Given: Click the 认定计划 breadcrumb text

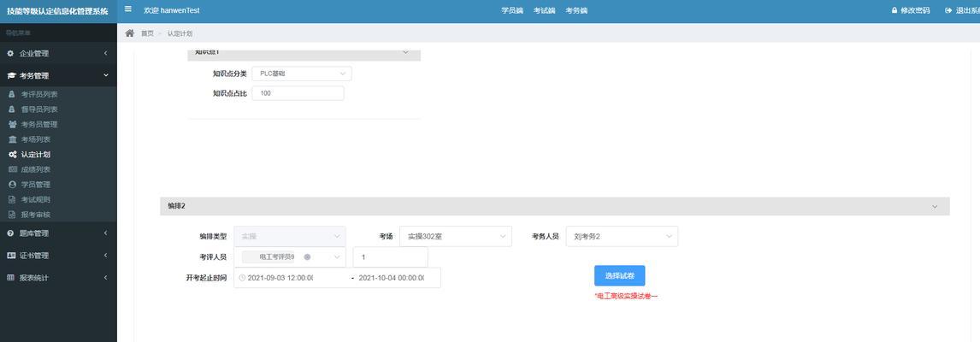Looking at the screenshot, I should click(x=180, y=33).
